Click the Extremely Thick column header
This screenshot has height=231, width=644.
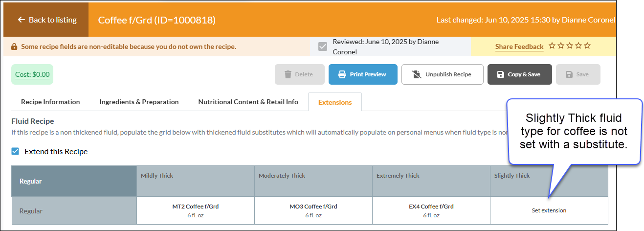pos(431,181)
